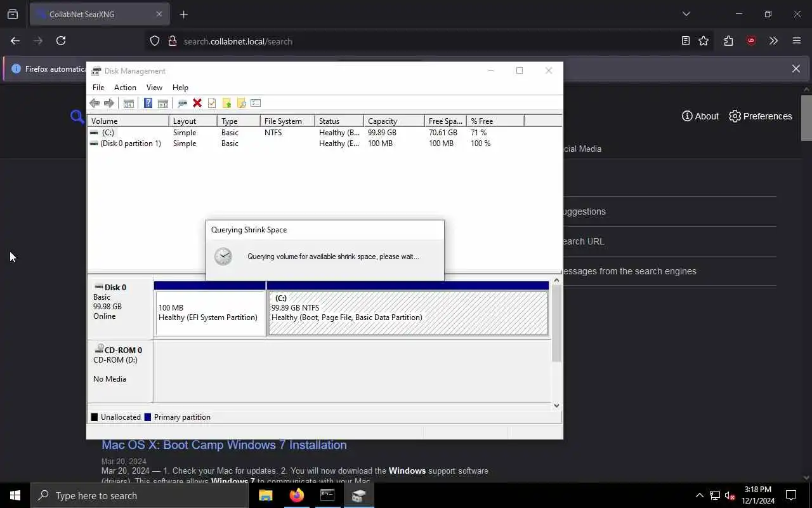Click the Status column header

(x=339, y=121)
